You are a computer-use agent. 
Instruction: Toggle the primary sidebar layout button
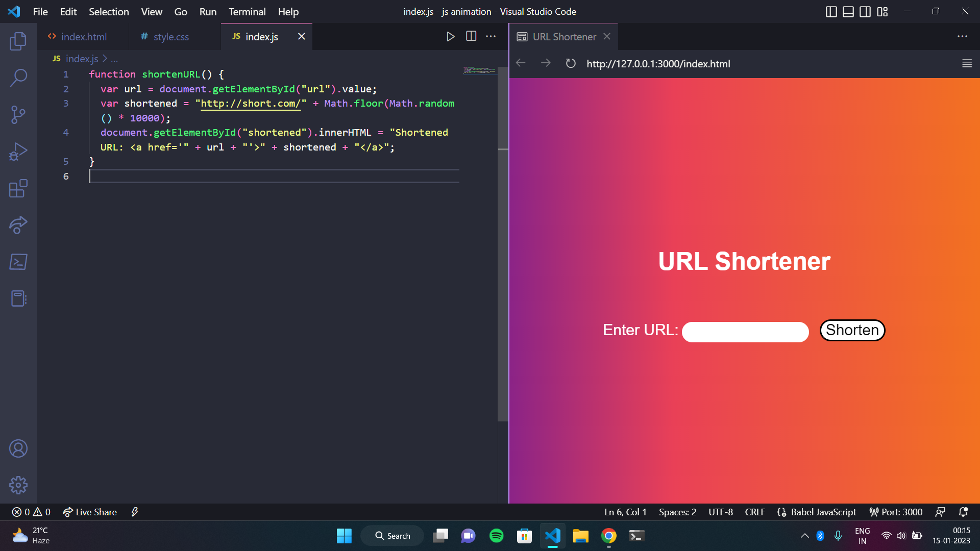click(x=831, y=12)
